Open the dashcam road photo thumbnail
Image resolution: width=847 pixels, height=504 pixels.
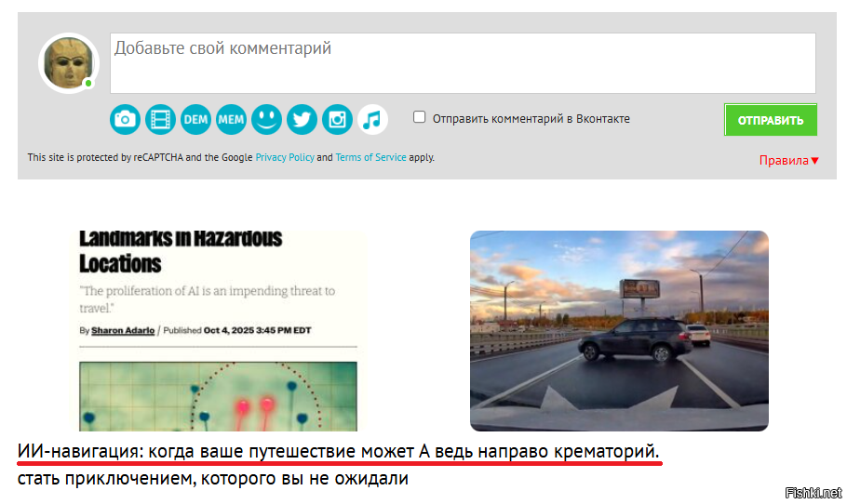click(x=619, y=330)
